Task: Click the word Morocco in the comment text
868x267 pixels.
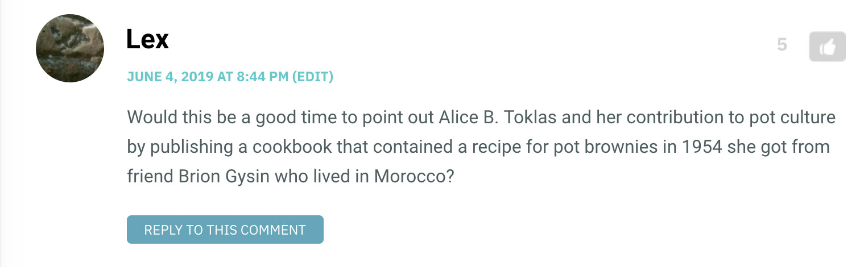Action: [x=414, y=176]
